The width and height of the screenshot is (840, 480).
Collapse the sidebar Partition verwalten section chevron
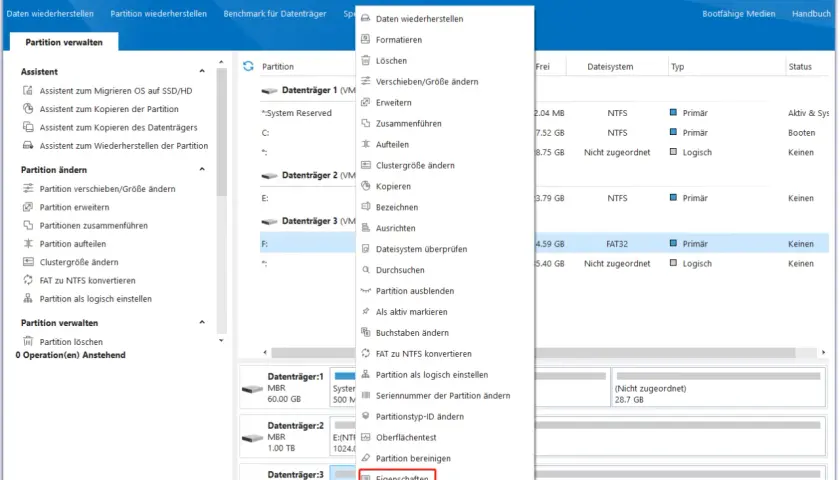(202, 322)
